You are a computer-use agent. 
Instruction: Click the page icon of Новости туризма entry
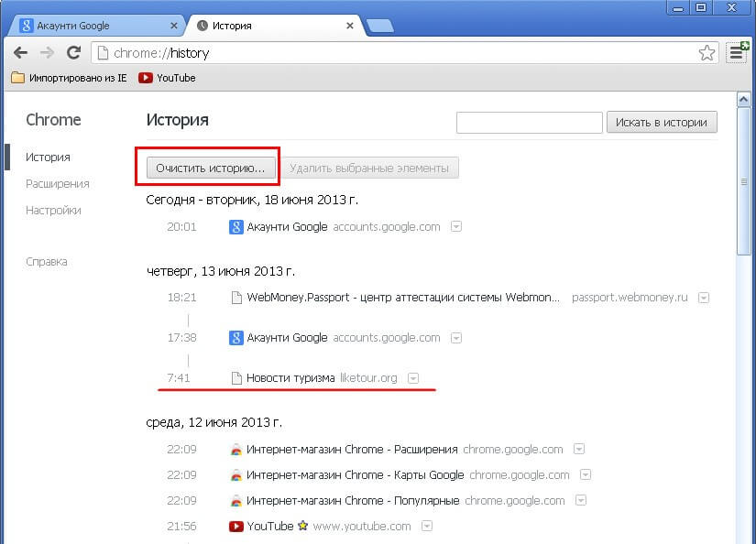(236, 378)
